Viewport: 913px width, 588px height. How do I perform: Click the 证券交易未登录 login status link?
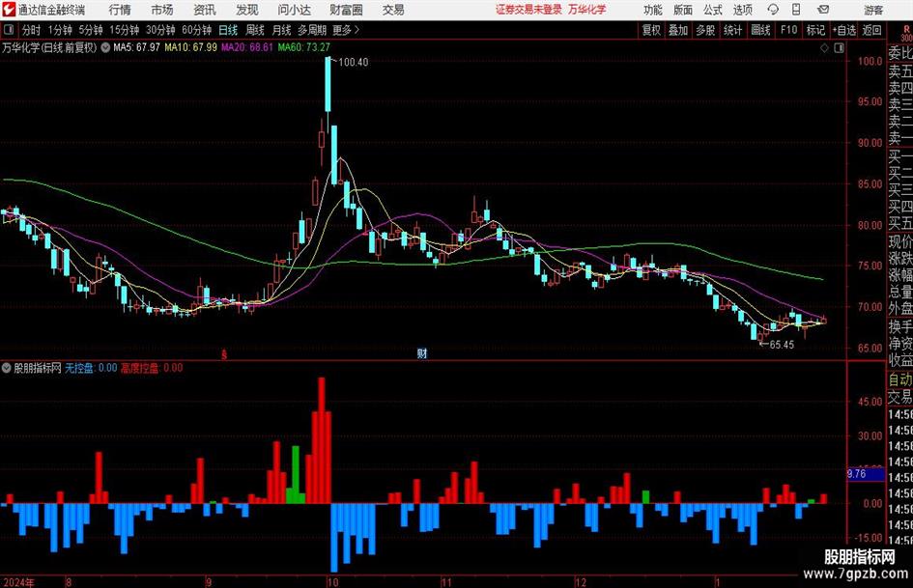528,10
